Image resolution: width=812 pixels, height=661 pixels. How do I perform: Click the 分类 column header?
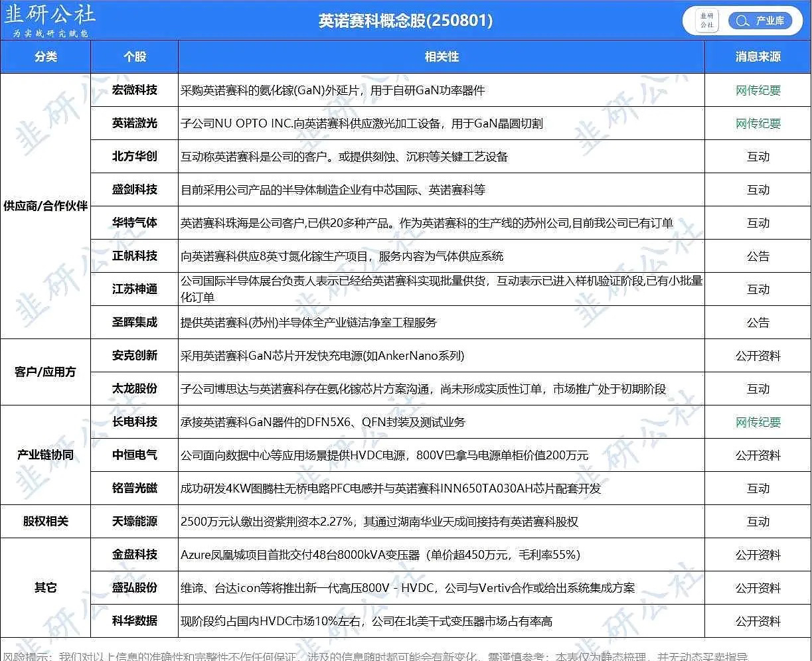coord(46,57)
